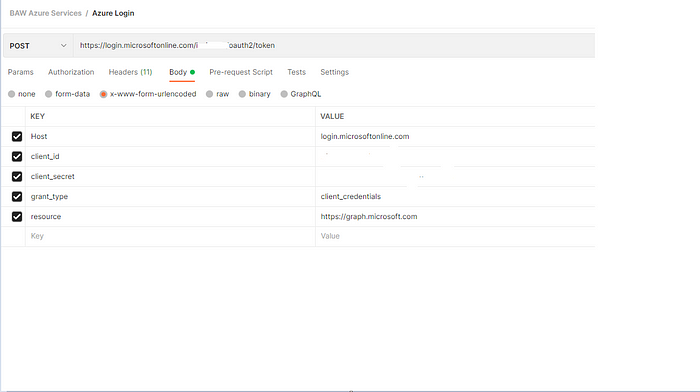Click the client_id key cell
The image size is (700, 392).
(171, 157)
